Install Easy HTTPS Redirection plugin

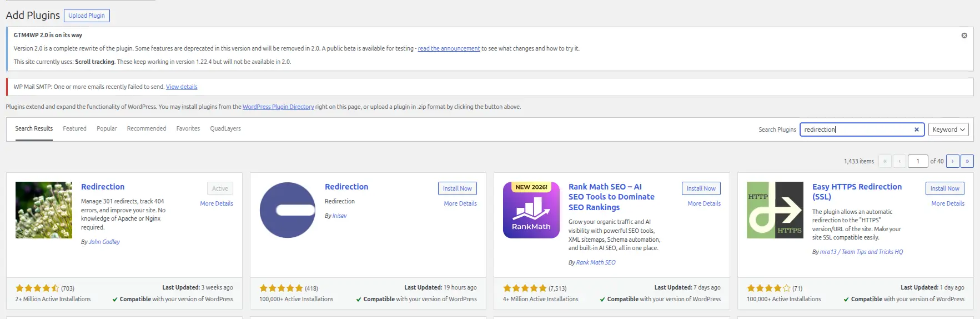click(945, 188)
